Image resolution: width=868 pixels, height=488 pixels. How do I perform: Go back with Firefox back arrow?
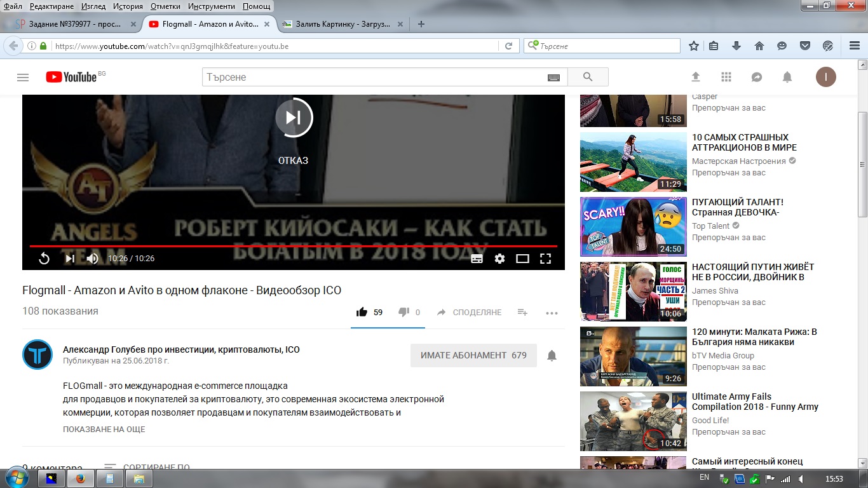tap(13, 46)
